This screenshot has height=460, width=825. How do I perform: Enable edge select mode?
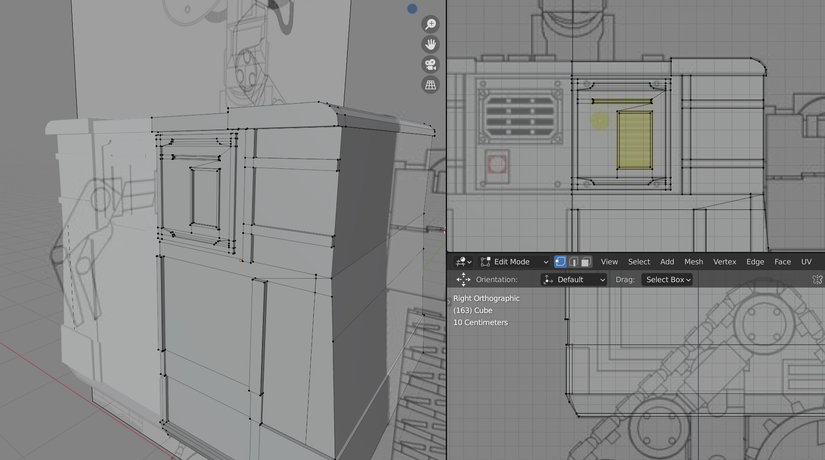[x=574, y=262]
